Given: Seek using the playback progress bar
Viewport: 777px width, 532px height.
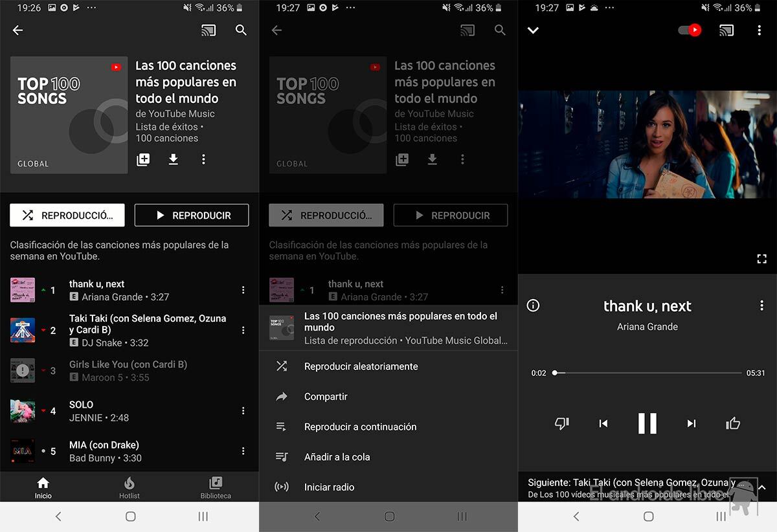Looking at the screenshot, I should [x=647, y=373].
